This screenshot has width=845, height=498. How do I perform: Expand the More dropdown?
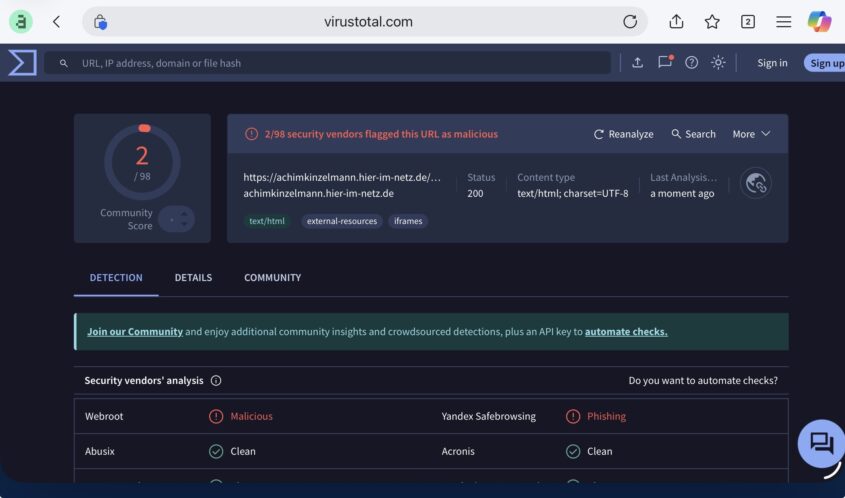(751, 134)
